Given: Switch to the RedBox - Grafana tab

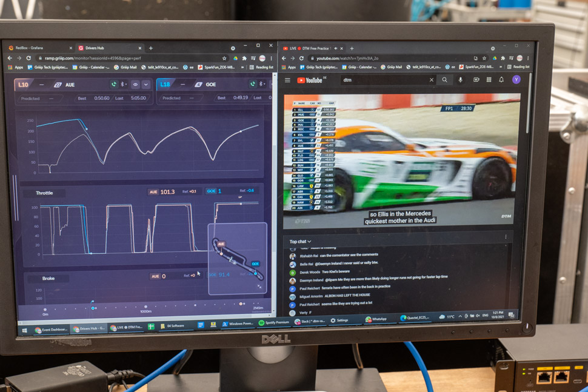Looking at the screenshot, I should tap(41, 48).
